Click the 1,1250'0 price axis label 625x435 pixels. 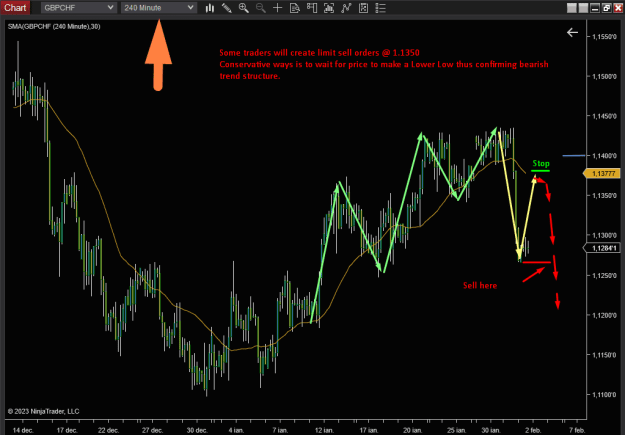(604, 276)
